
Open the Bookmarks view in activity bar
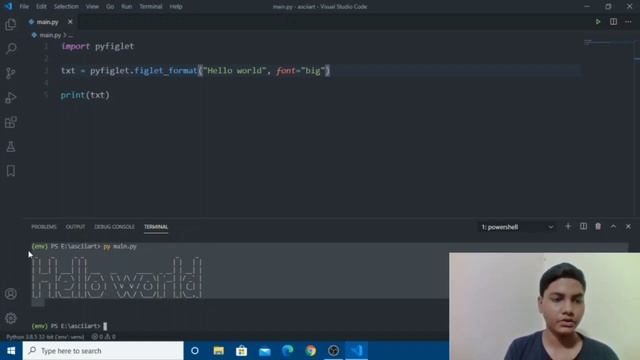(x=11, y=171)
